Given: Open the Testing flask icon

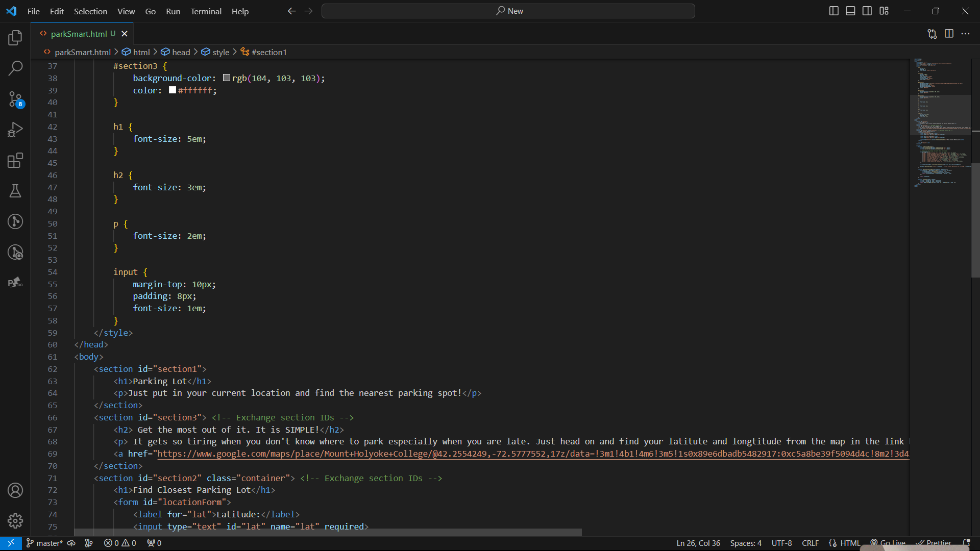Looking at the screenshot, I should click(x=15, y=191).
